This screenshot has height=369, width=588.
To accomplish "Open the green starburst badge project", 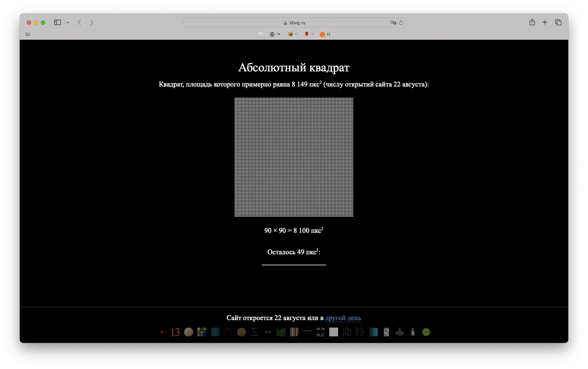I will coord(426,332).
